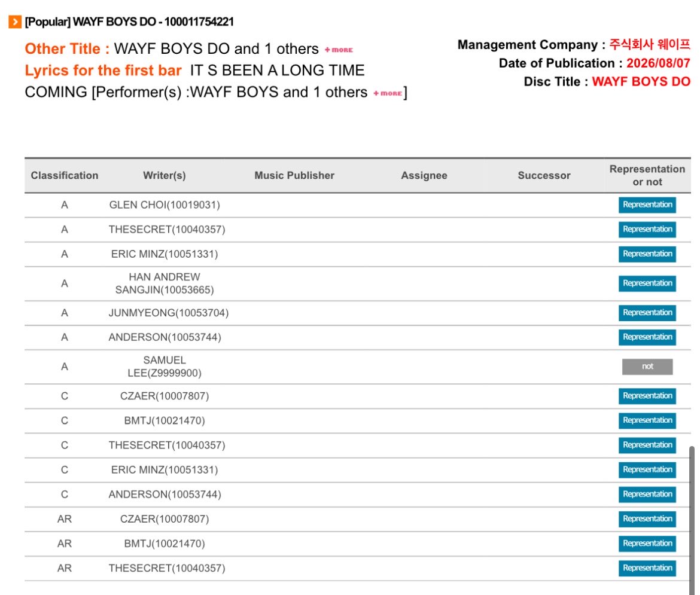Click the orange arrow icon beside the Popular title

(x=15, y=22)
